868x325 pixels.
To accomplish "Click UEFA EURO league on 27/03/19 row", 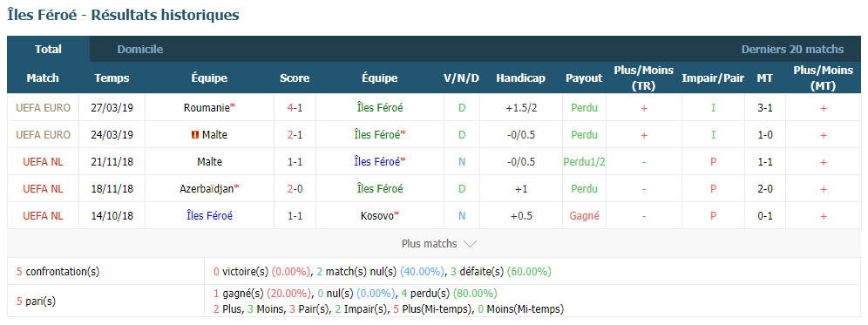I will [x=44, y=108].
